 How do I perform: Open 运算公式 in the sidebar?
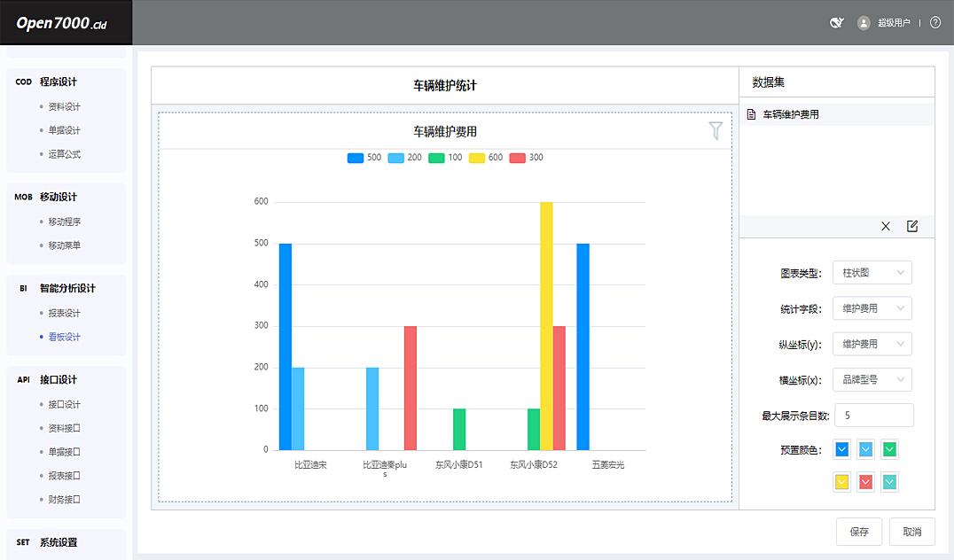(x=65, y=154)
